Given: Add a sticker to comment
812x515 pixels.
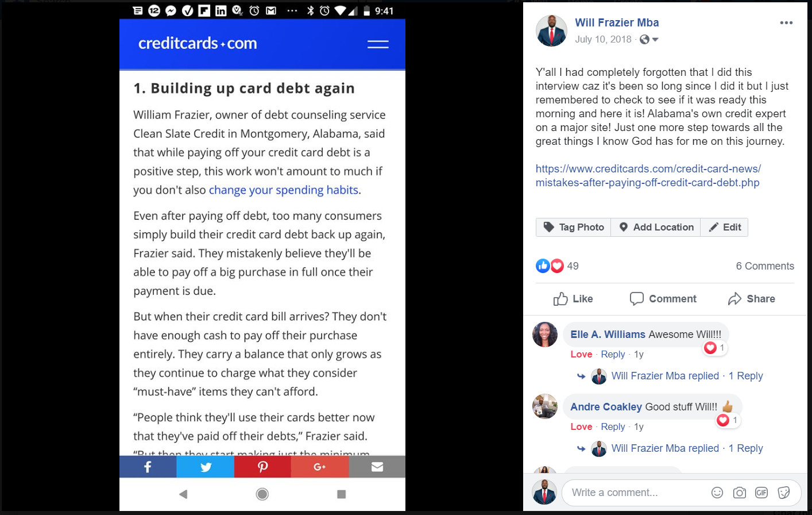Looking at the screenshot, I should point(783,493).
